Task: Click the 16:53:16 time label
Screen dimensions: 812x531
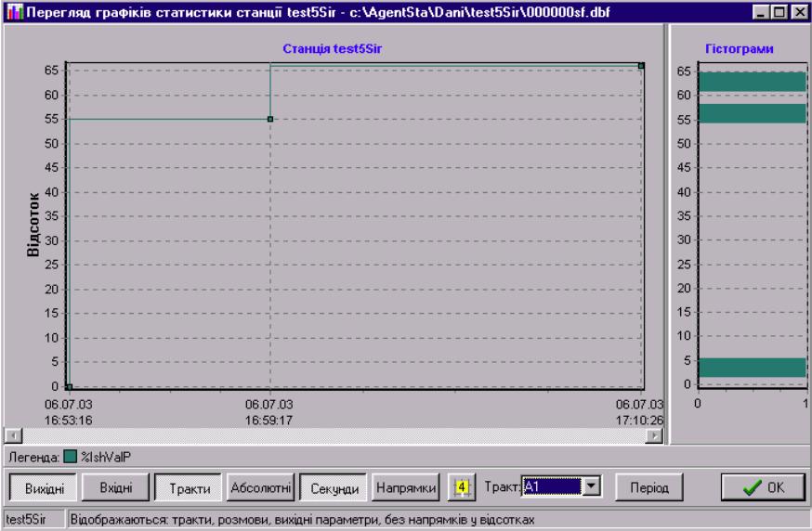Action: click(69, 420)
